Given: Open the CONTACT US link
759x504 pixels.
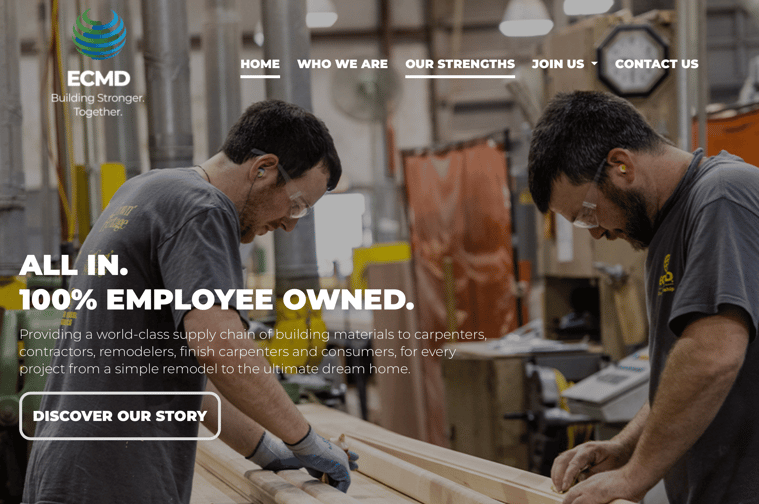Looking at the screenshot, I should point(656,64).
